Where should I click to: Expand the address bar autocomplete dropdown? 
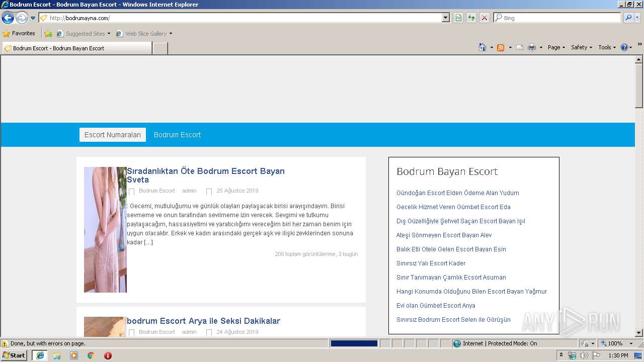(446, 18)
